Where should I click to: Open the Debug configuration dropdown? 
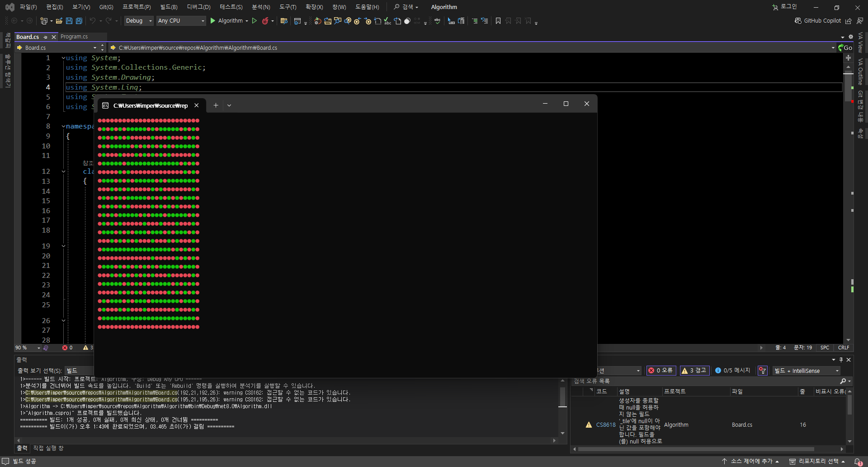pos(138,21)
